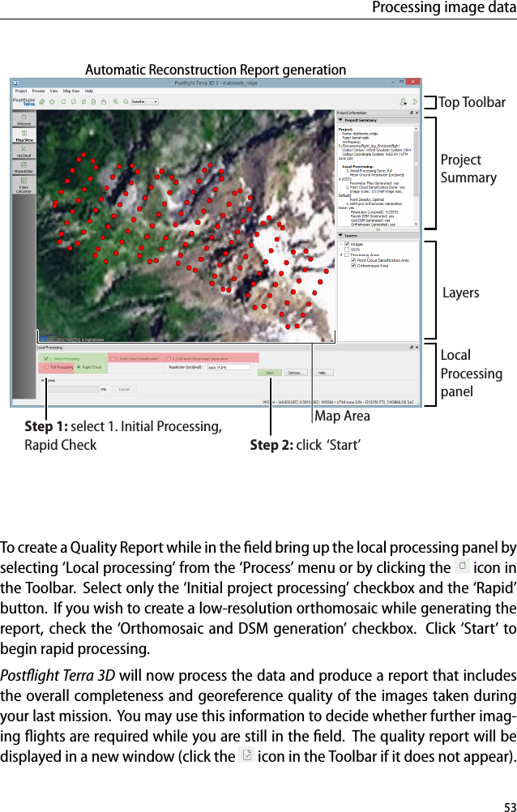517x812 pixels.
Task: Click the pencil-on-square edit toolbar icon
Action: click(x=83, y=102)
